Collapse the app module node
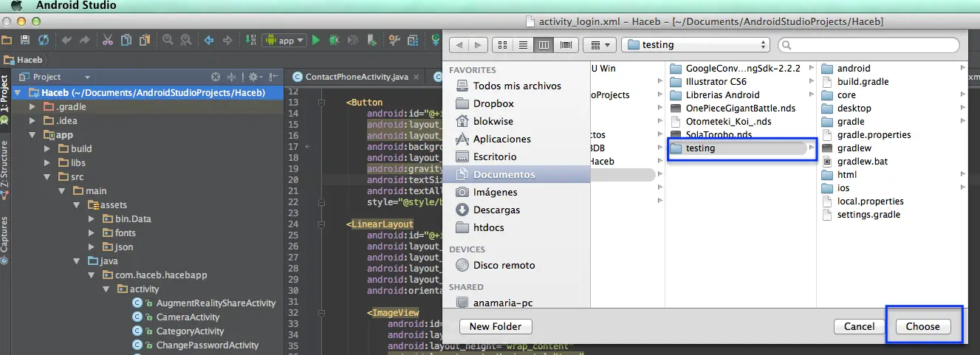 pyautogui.click(x=32, y=135)
